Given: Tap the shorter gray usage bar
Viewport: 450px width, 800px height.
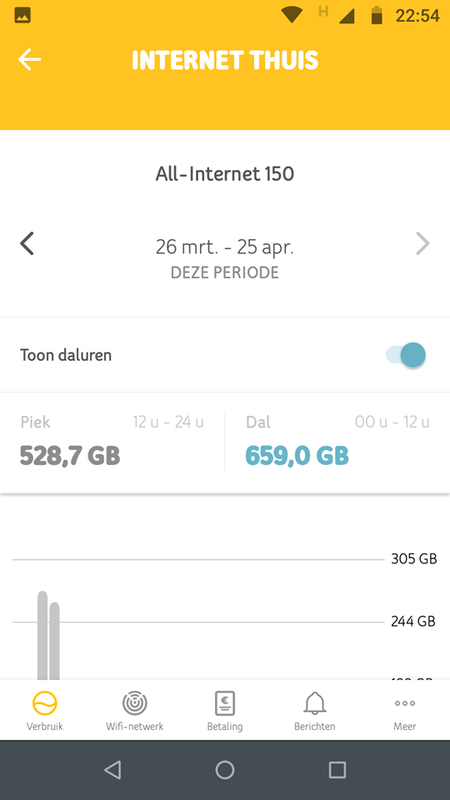Looking at the screenshot, I should click(x=55, y=641).
